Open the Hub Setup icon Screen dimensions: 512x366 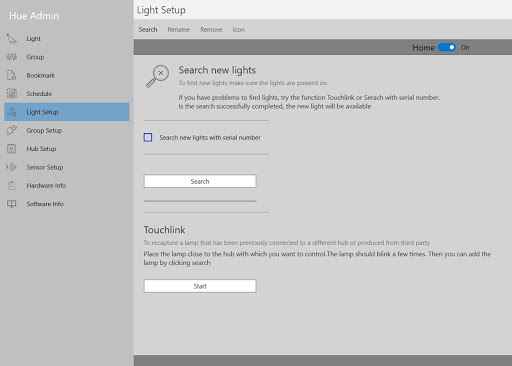(x=11, y=149)
